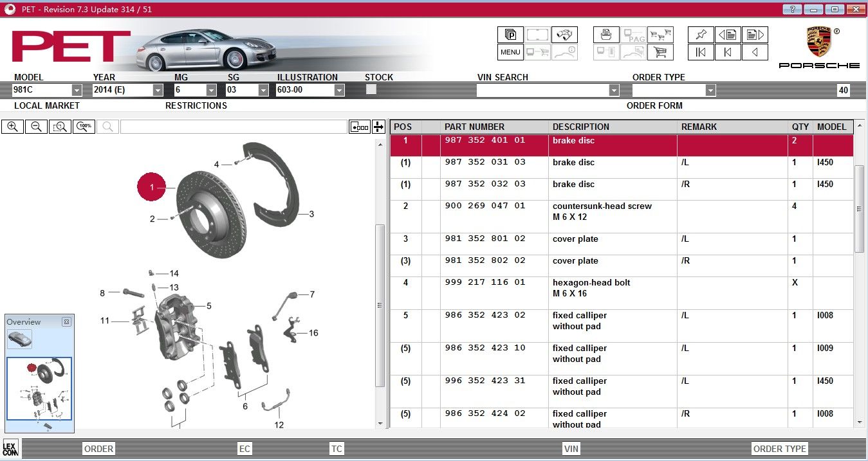Open the YEAR dropdown showing 2014 (E)
Image resolution: width=868 pixels, height=461 pixels.
pos(158,91)
